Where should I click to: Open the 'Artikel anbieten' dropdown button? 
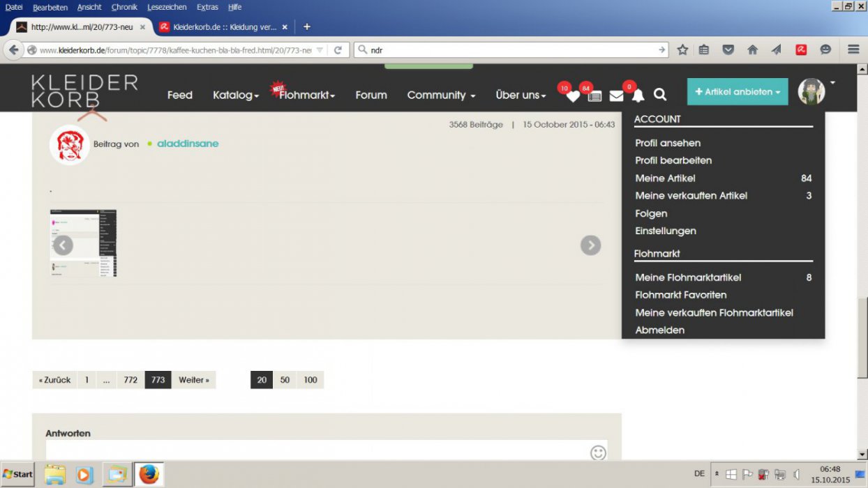738,92
